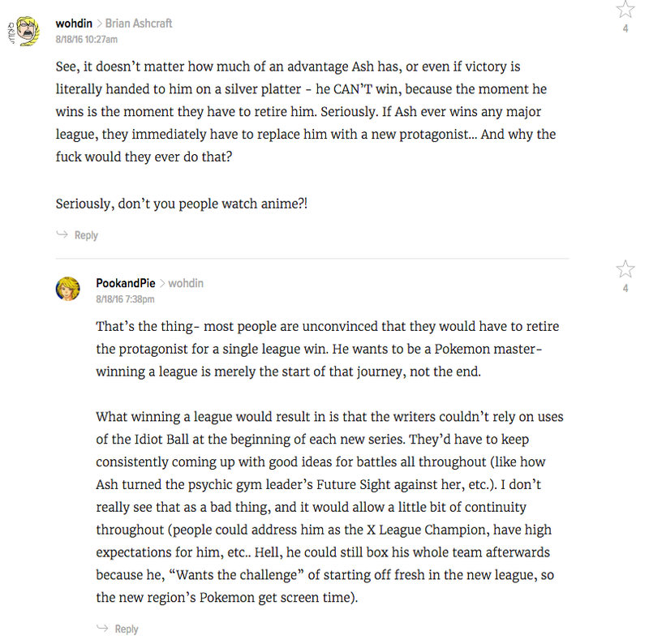
Task: Reply to wohdin's comment
Action: (x=86, y=235)
